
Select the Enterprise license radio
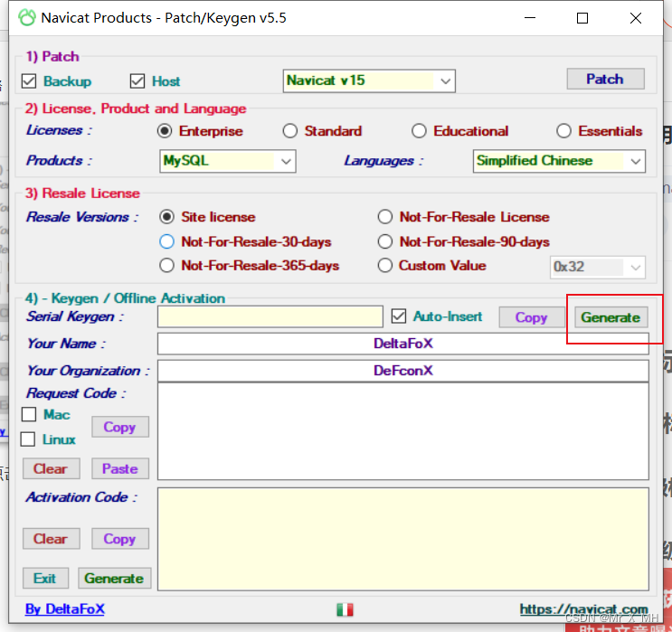[x=165, y=131]
